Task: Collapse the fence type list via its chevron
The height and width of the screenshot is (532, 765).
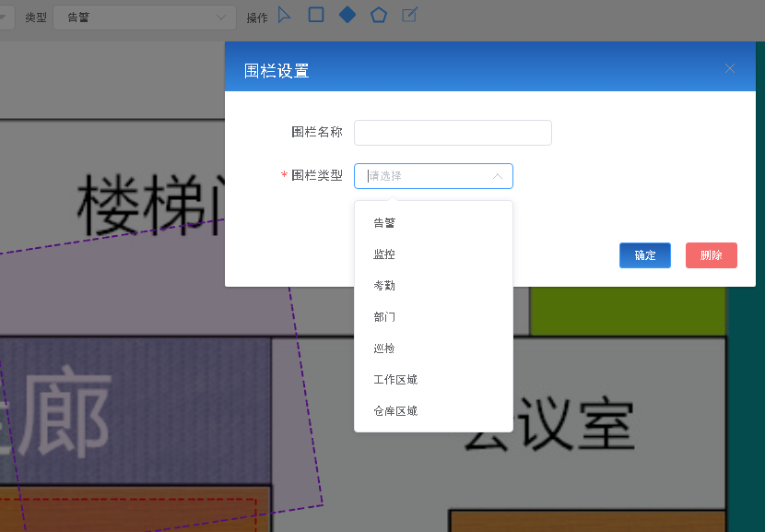Action: [x=498, y=176]
